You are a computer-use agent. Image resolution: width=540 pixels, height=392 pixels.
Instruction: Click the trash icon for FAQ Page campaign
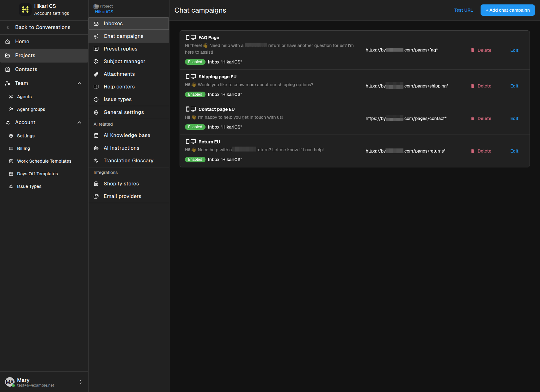click(x=473, y=50)
